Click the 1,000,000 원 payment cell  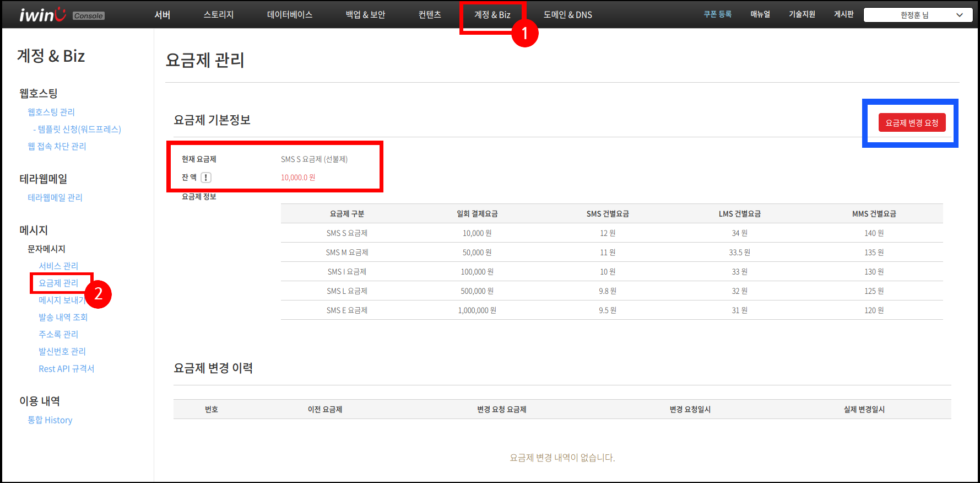pyautogui.click(x=477, y=310)
